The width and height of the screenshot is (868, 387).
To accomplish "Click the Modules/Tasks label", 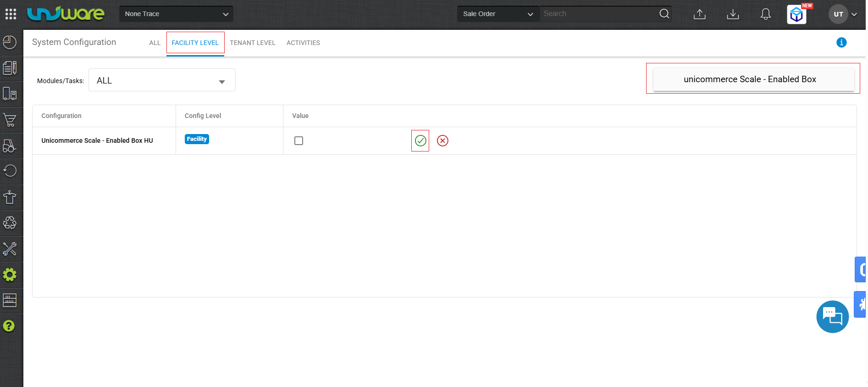I will [61, 81].
